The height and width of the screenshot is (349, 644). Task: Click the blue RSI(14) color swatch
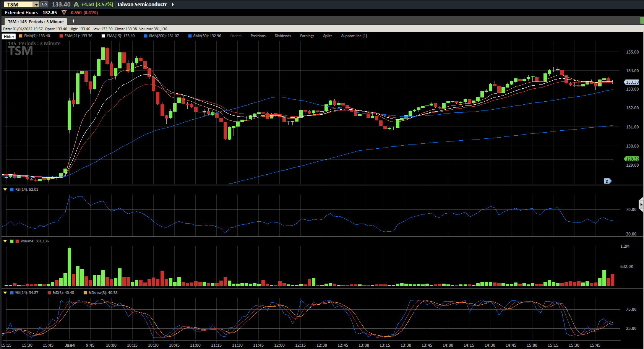pos(12,190)
